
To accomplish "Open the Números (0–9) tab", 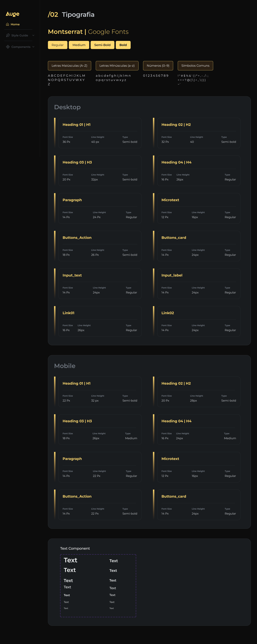I will pyautogui.click(x=158, y=66).
